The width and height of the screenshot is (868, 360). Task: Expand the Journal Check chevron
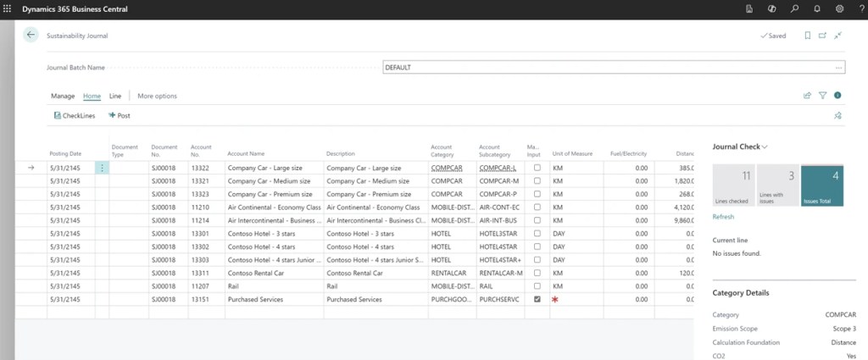765,147
